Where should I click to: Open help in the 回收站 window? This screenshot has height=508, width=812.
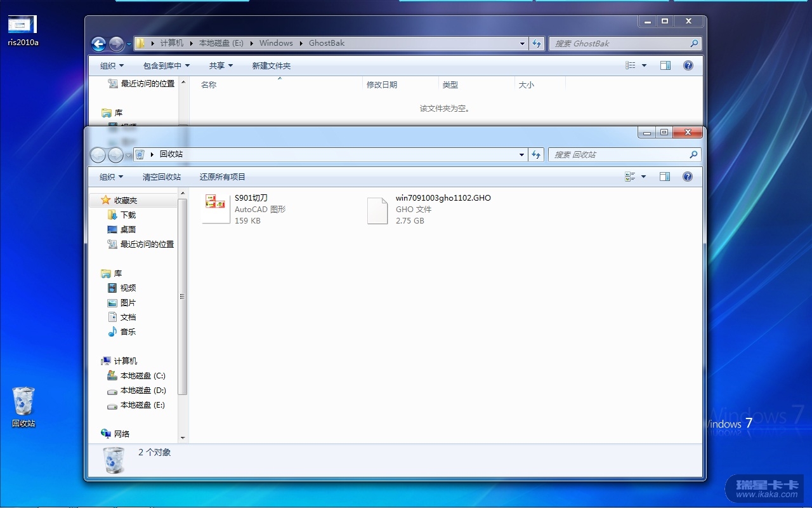688,177
